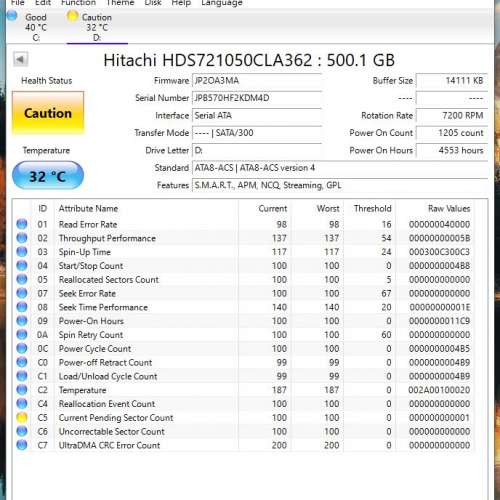Open the Edit menu
Viewport: 500px width, 500px height.
tap(43, 3)
